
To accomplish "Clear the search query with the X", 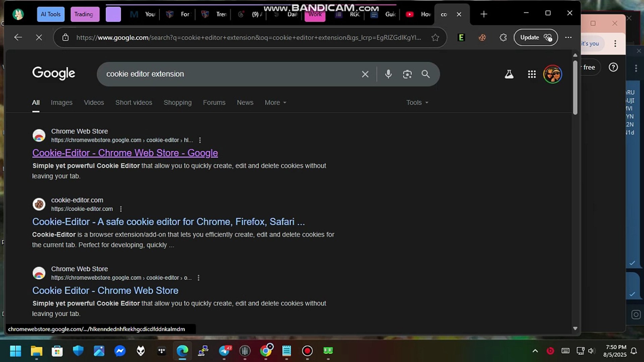I will click(365, 74).
